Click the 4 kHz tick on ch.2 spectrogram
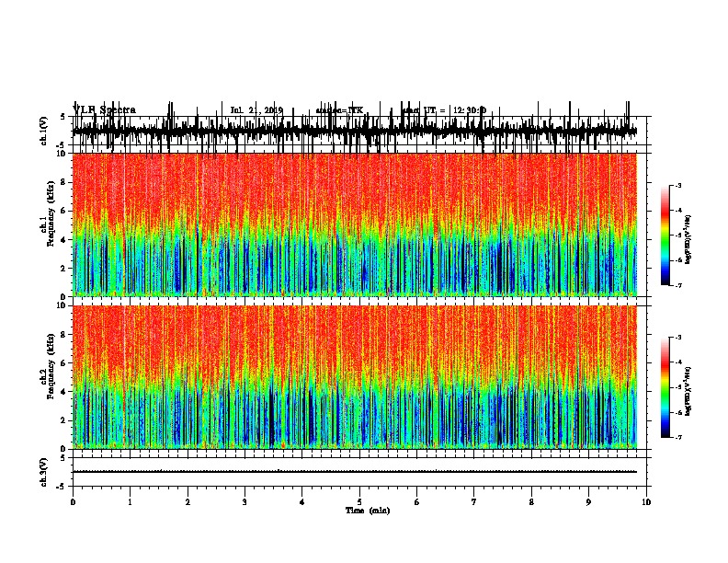This screenshot has height=563, width=728. (x=63, y=392)
